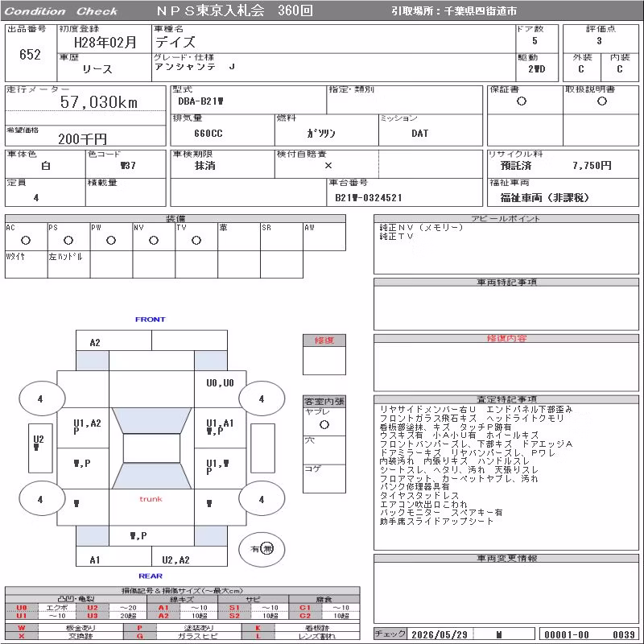644x644 pixels.
Task: Click the grade text アンシャンテ J
Action: [x=195, y=67]
